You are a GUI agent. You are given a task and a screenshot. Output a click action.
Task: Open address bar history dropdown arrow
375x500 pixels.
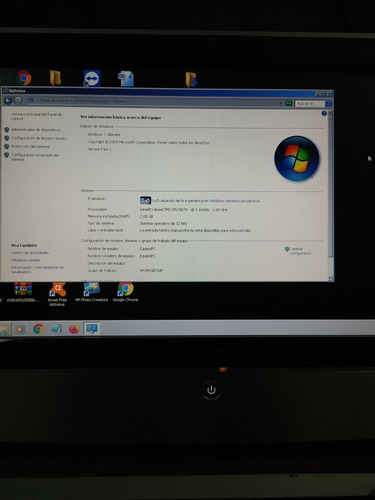point(281,103)
